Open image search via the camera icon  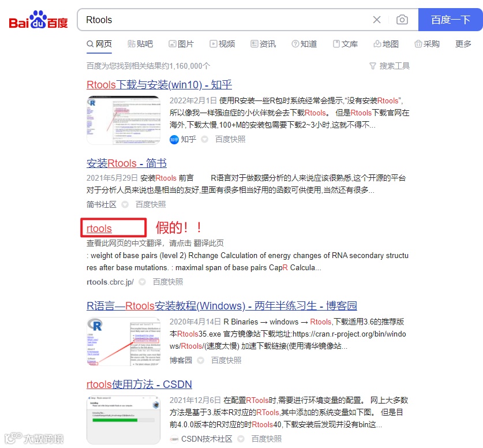click(x=402, y=20)
